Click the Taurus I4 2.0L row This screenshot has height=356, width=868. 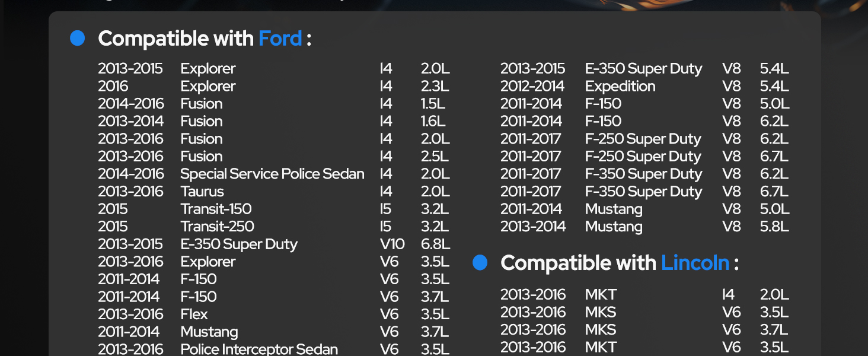[274, 192]
